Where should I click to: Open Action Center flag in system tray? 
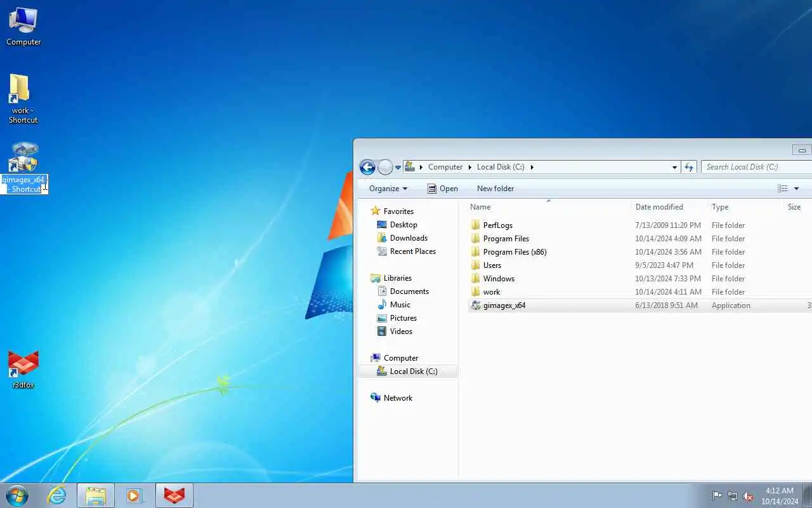click(717, 496)
